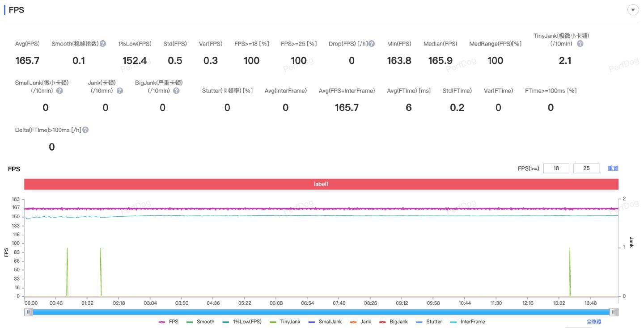The width and height of the screenshot is (644, 328).
Task: Click help icon beside Drop(FPS) [/h]
Action: (372, 44)
